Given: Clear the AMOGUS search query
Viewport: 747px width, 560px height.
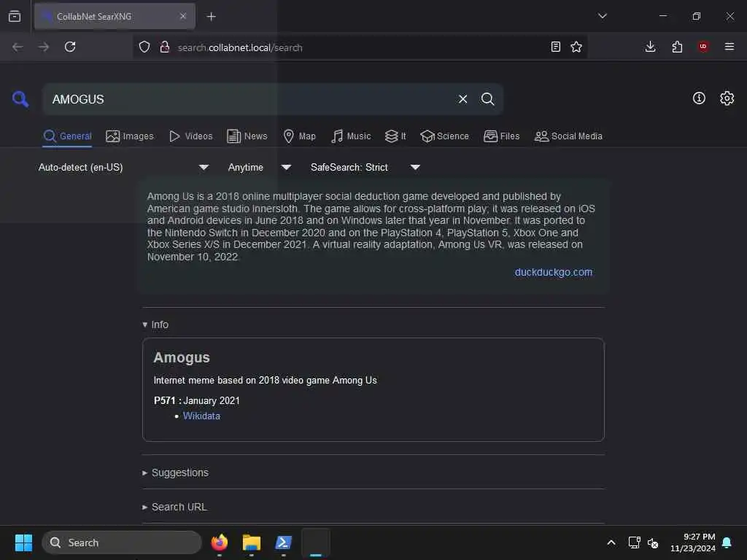Looking at the screenshot, I should pyautogui.click(x=462, y=99).
